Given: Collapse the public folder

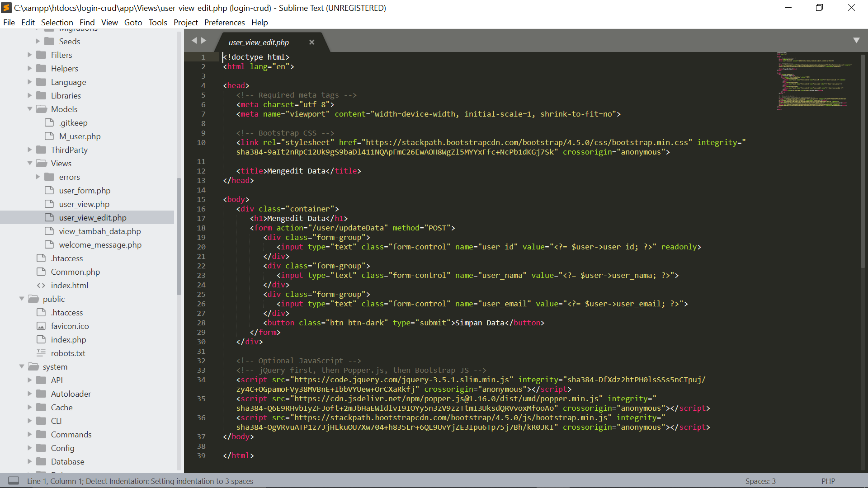Looking at the screenshot, I should click(x=22, y=299).
